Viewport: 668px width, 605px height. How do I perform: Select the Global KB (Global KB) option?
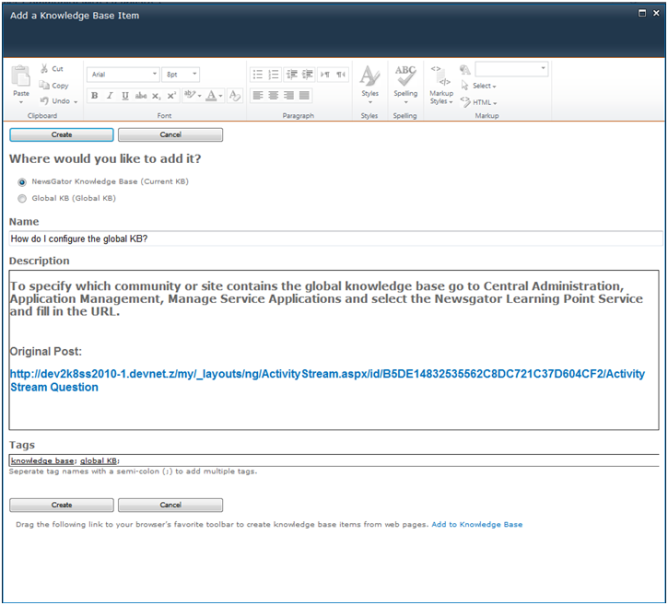point(22,199)
